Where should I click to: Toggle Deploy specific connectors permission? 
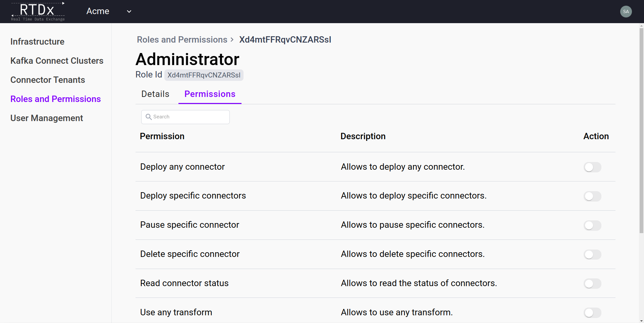[x=592, y=196]
